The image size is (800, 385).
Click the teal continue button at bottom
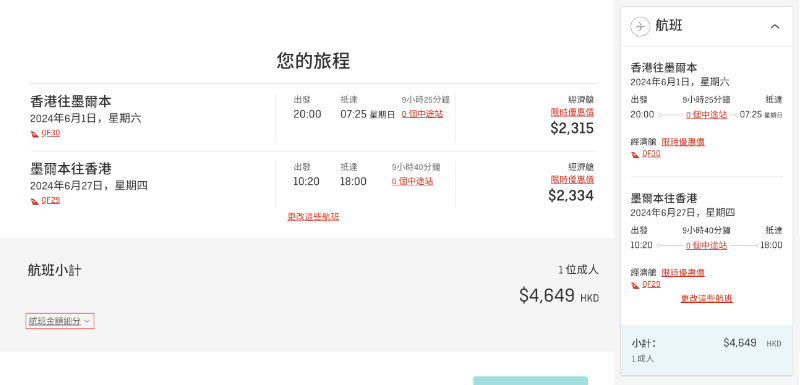pos(530,381)
